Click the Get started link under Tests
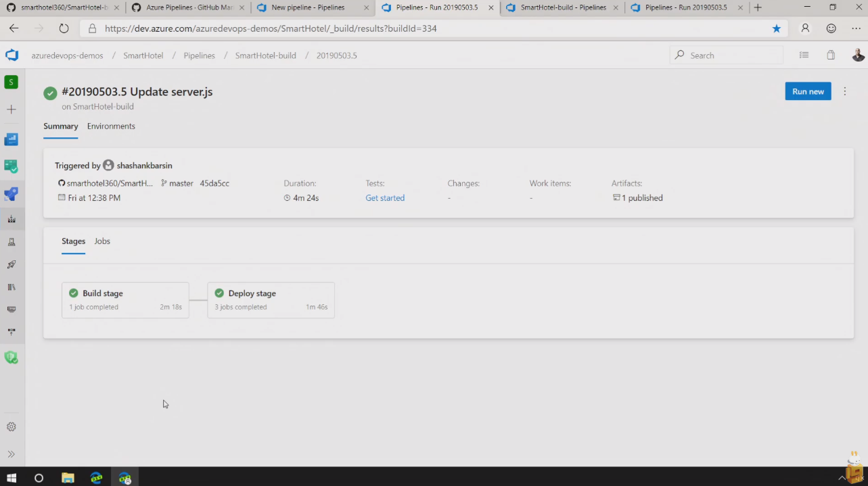This screenshot has width=868, height=486. 385,198
